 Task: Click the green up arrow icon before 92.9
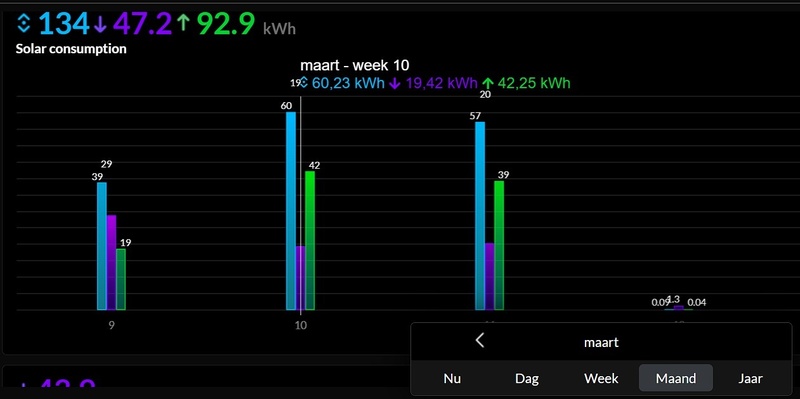pos(184,23)
